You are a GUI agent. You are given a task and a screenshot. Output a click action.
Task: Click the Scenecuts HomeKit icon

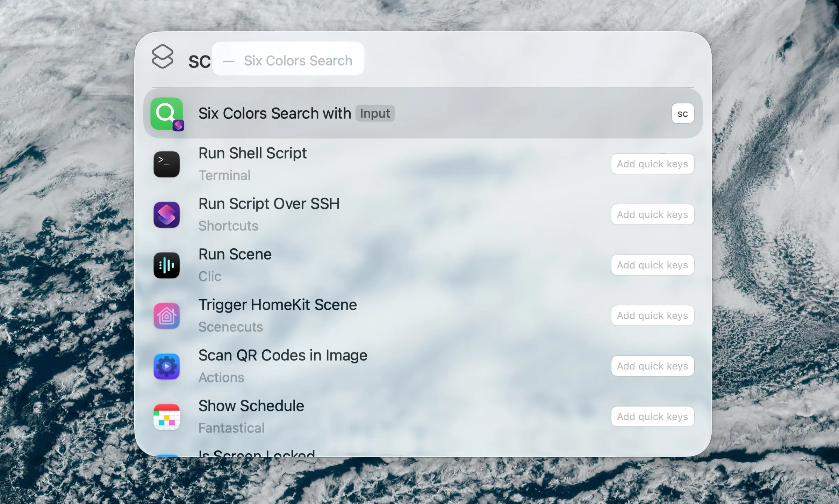click(x=167, y=315)
